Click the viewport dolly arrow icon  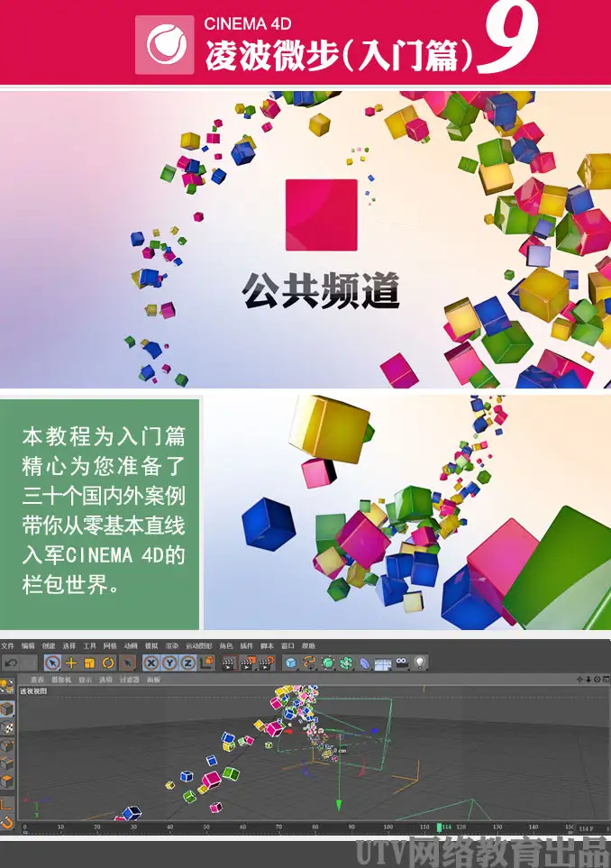tap(588, 680)
